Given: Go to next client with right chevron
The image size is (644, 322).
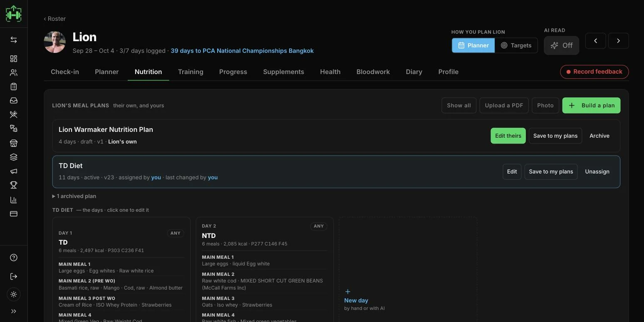Looking at the screenshot, I should pyautogui.click(x=619, y=41).
